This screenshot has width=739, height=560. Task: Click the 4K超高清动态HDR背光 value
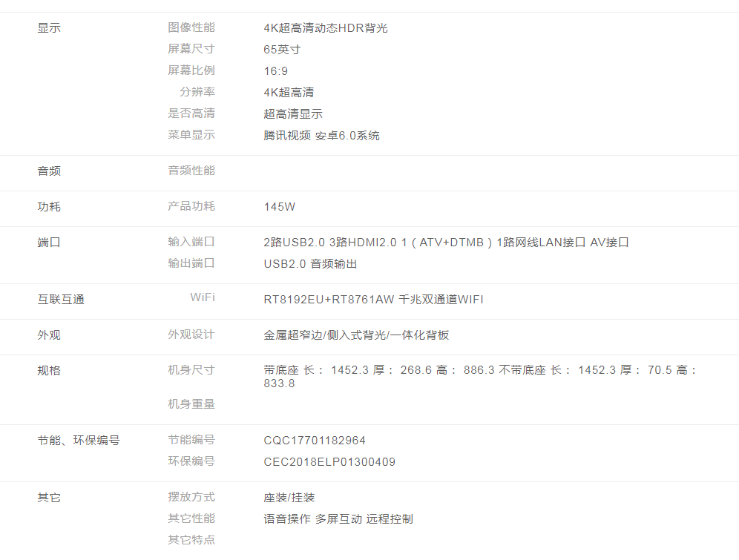(x=326, y=28)
